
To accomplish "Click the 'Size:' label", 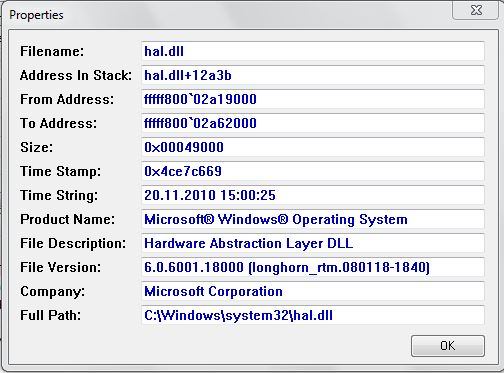I will point(36,147).
